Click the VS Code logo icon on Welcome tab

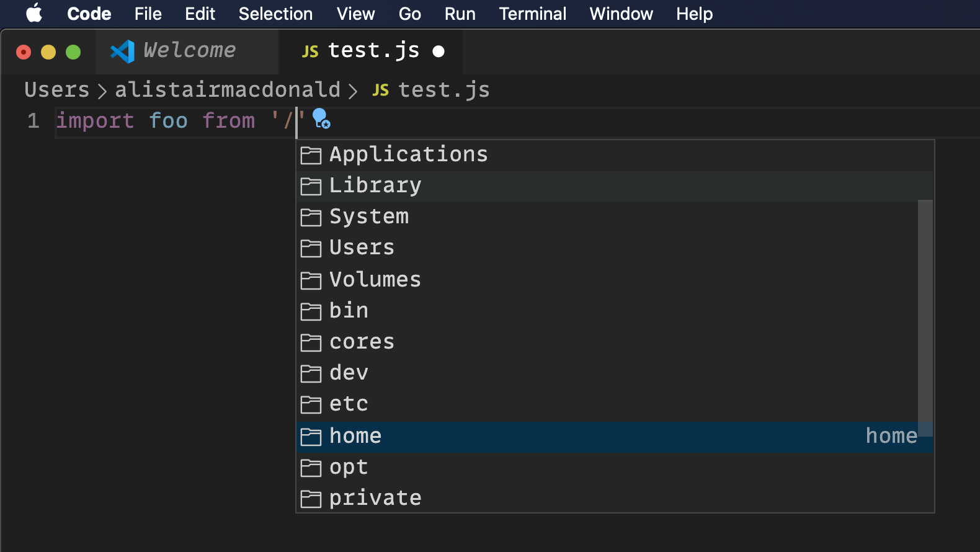(x=122, y=51)
